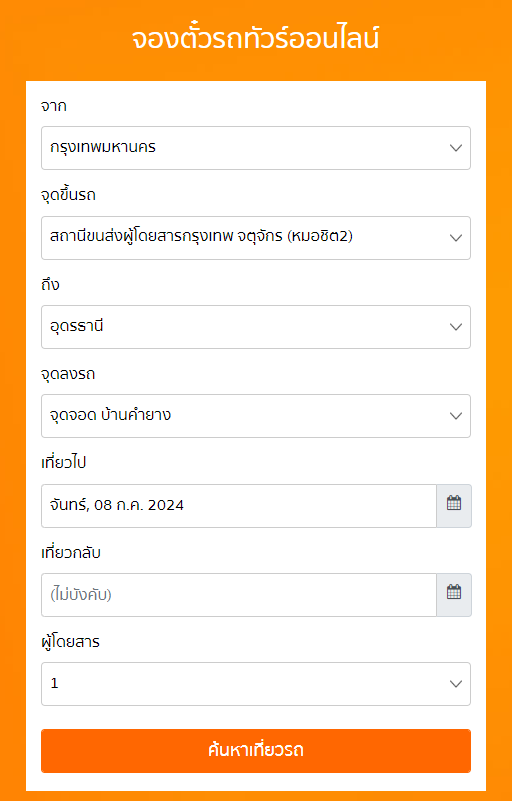Click the เที่ยวไป field label
The height and width of the screenshot is (801, 512).
(x=63, y=463)
